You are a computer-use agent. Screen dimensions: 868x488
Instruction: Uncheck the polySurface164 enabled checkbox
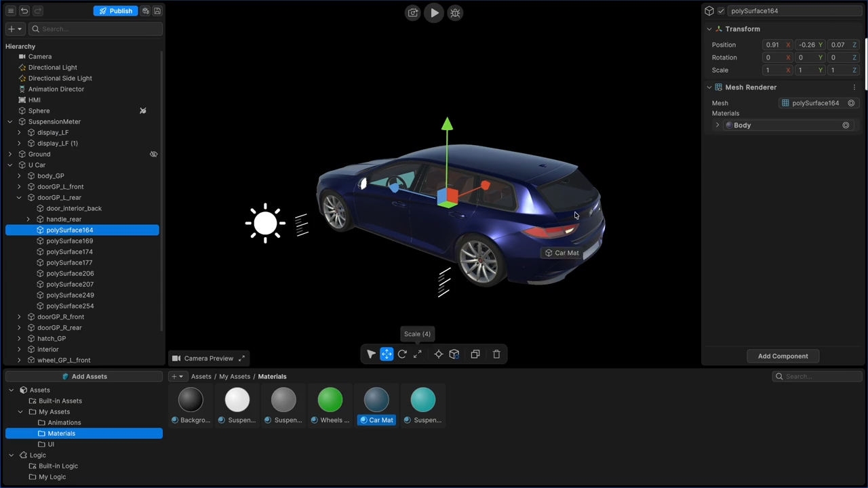(x=721, y=11)
